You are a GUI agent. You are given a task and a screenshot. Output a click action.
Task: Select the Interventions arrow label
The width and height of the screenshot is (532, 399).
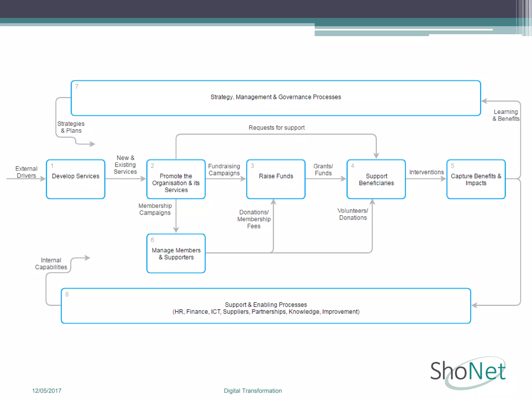pos(426,172)
